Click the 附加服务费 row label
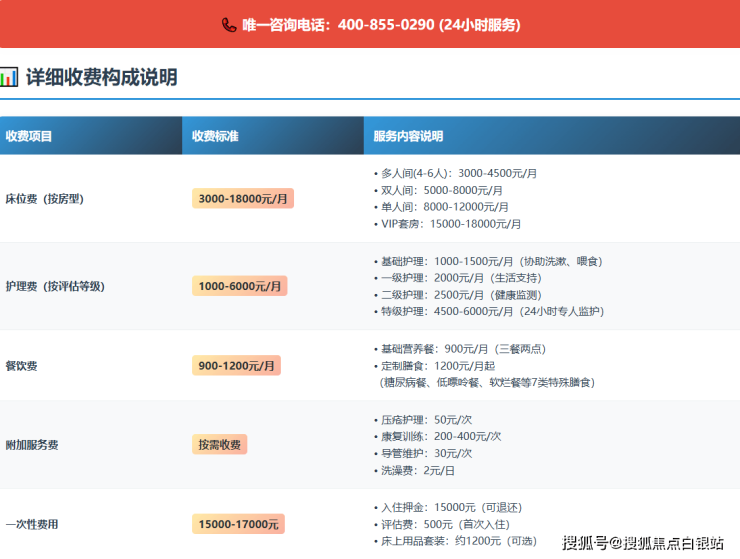The height and width of the screenshot is (559, 740). pos(32,445)
